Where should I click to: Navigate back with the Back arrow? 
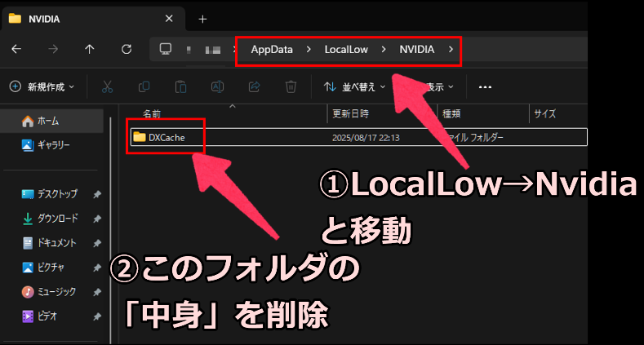pyautogui.click(x=16, y=49)
